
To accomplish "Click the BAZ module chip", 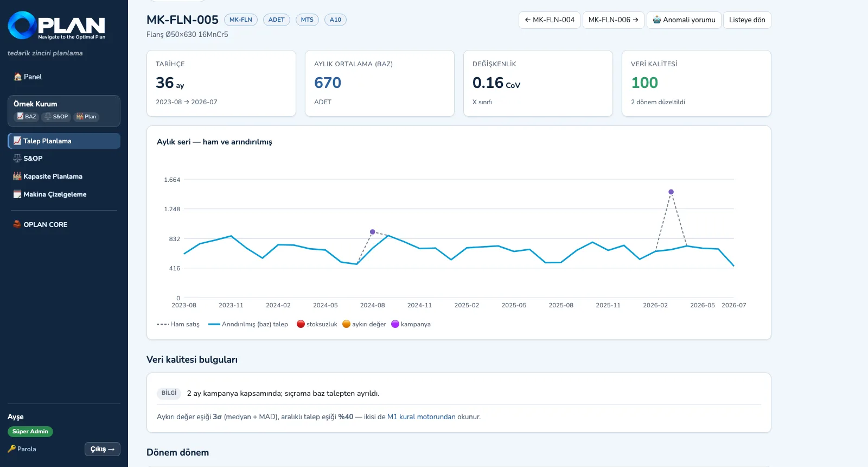I will point(26,117).
